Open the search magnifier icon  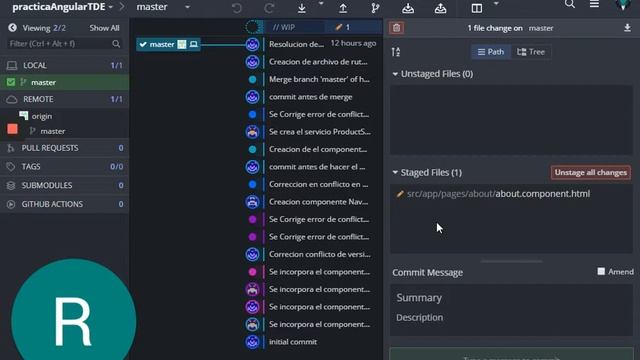coord(570,4)
